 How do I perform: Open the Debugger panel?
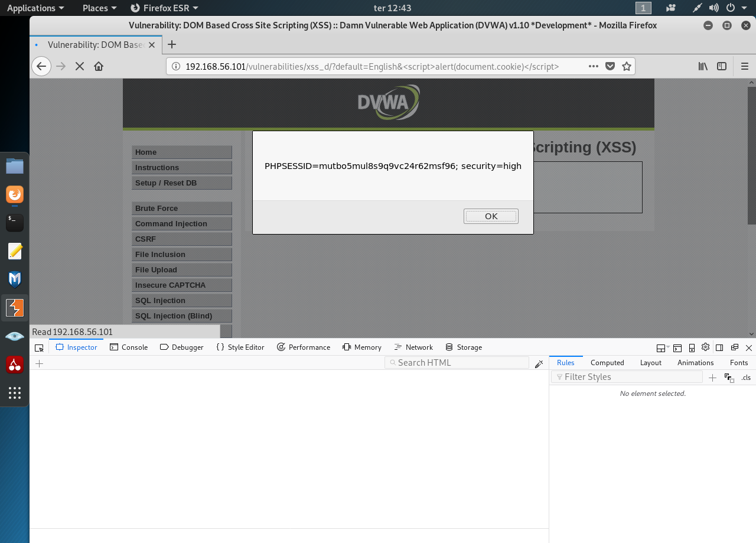pyautogui.click(x=182, y=347)
